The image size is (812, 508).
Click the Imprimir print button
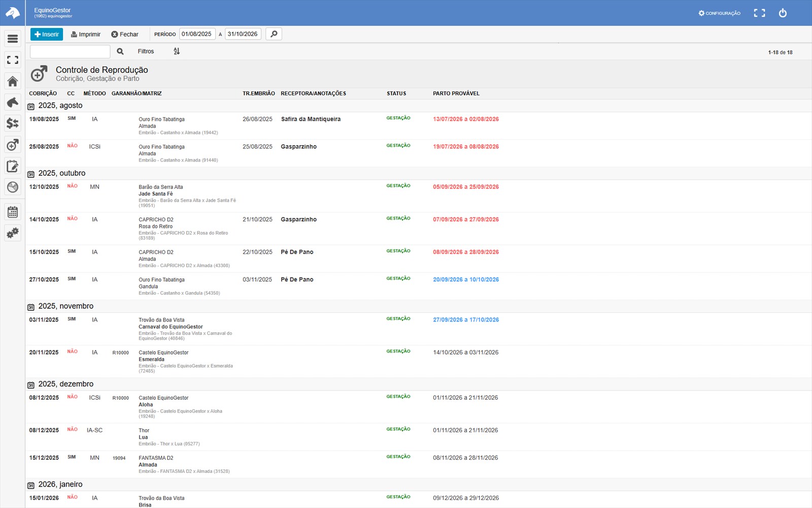pyautogui.click(x=86, y=34)
